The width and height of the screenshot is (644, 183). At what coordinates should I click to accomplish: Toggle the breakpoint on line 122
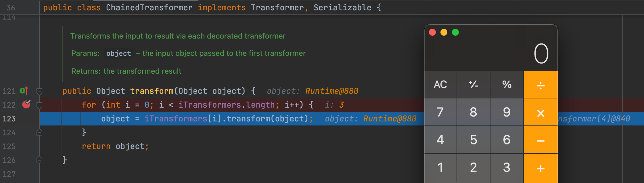(x=26, y=104)
